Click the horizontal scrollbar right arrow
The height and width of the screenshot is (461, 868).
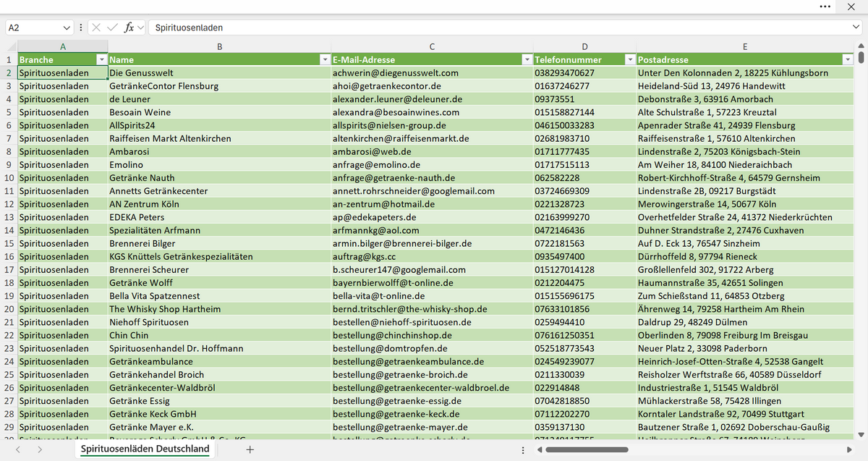[x=848, y=449]
